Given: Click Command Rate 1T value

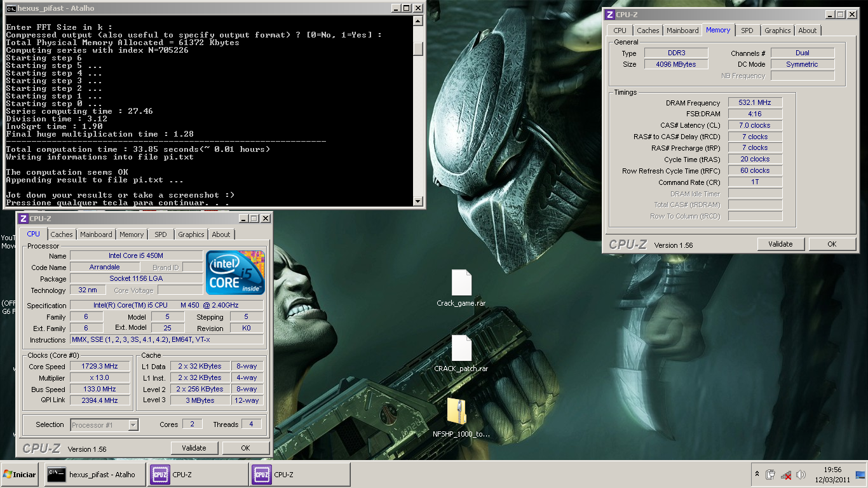Looking at the screenshot, I should [x=755, y=182].
